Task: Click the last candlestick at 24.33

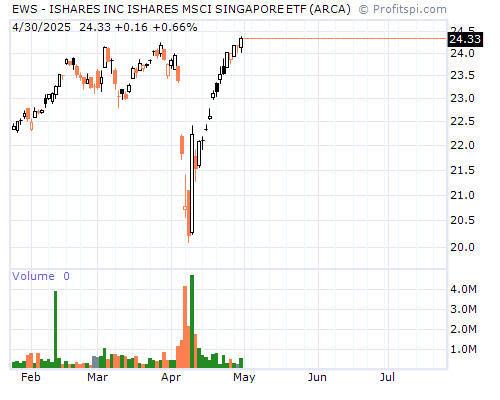Action: click(241, 44)
